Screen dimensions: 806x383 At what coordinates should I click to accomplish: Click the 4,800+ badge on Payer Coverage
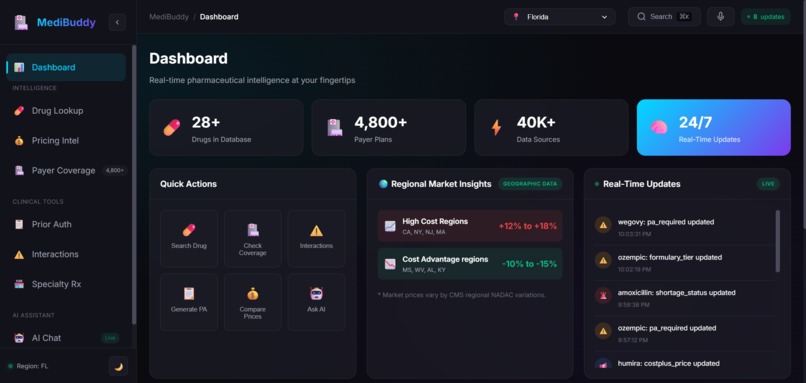pyautogui.click(x=114, y=170)
